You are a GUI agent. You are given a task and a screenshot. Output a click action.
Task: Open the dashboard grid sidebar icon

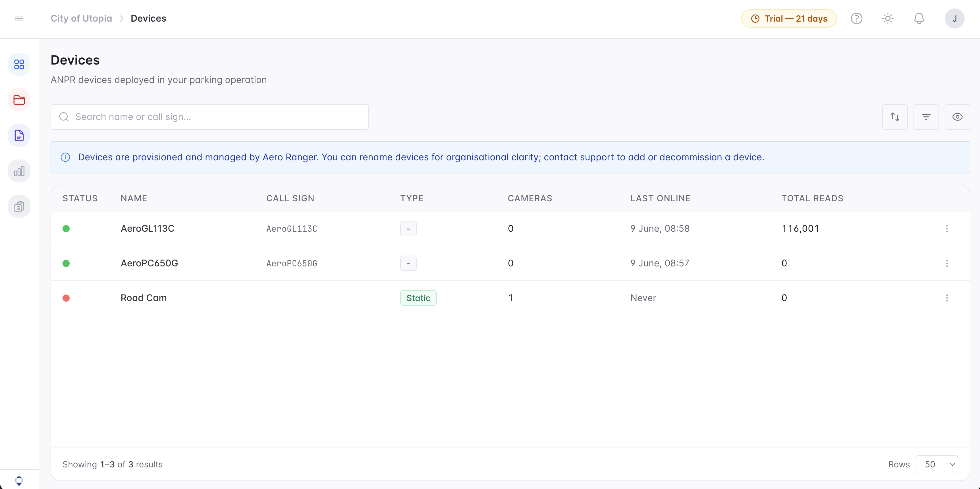tap(19, 64)
